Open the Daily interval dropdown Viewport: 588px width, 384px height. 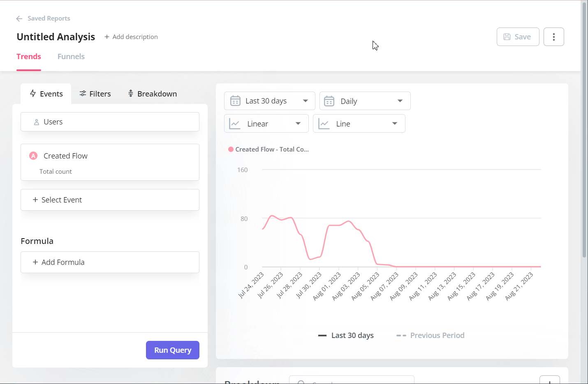click(365, 101)
